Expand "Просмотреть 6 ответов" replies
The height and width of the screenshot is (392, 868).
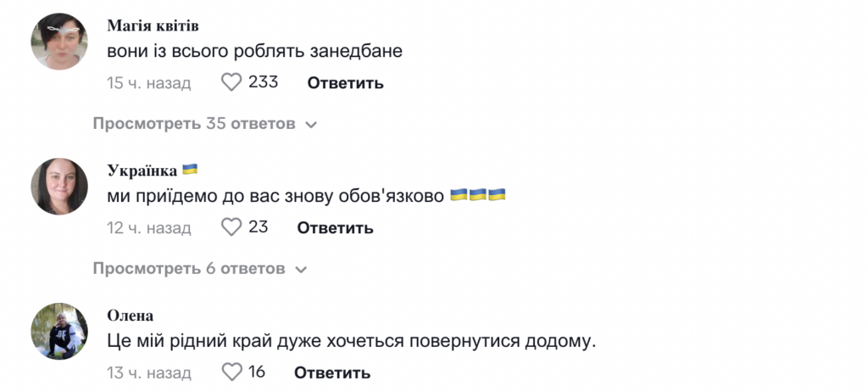(x=199, y=269)
